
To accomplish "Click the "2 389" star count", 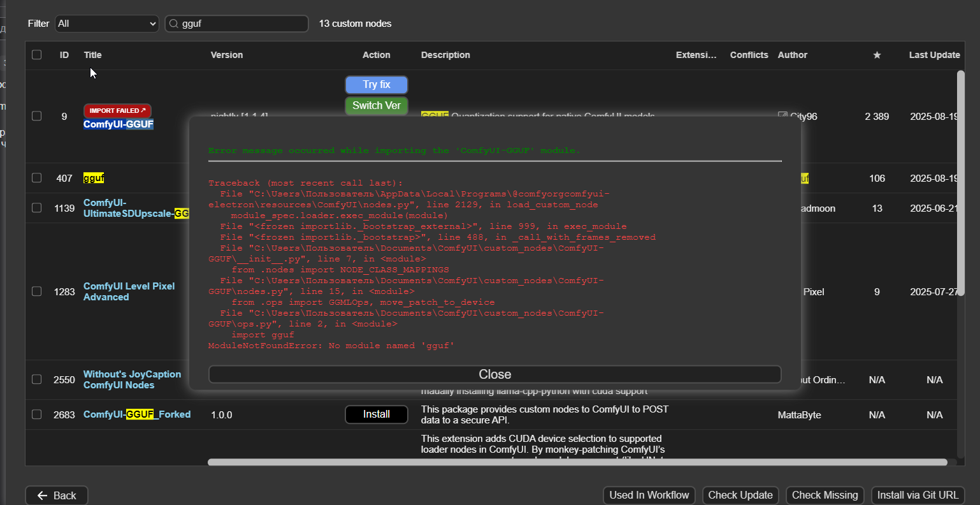I will tap(877, 116).
